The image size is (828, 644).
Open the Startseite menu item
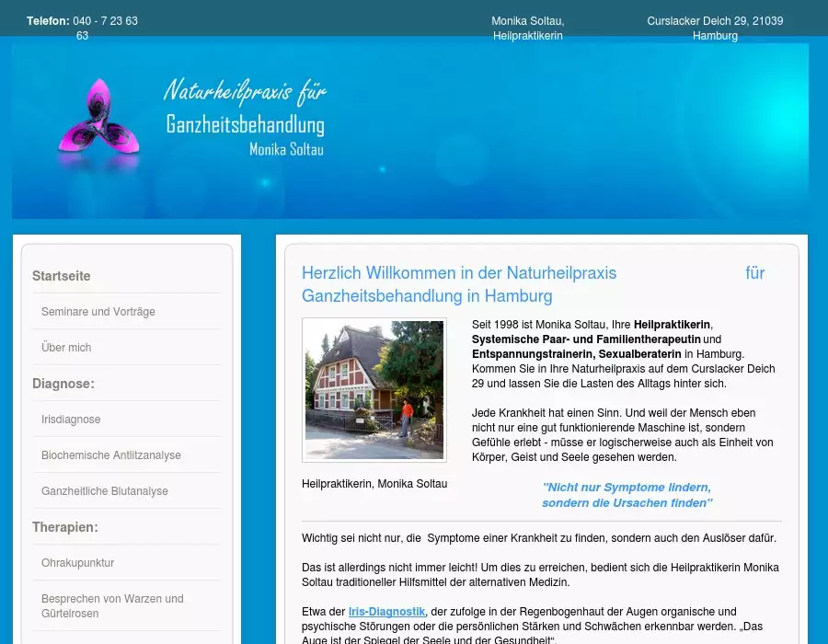62,276
